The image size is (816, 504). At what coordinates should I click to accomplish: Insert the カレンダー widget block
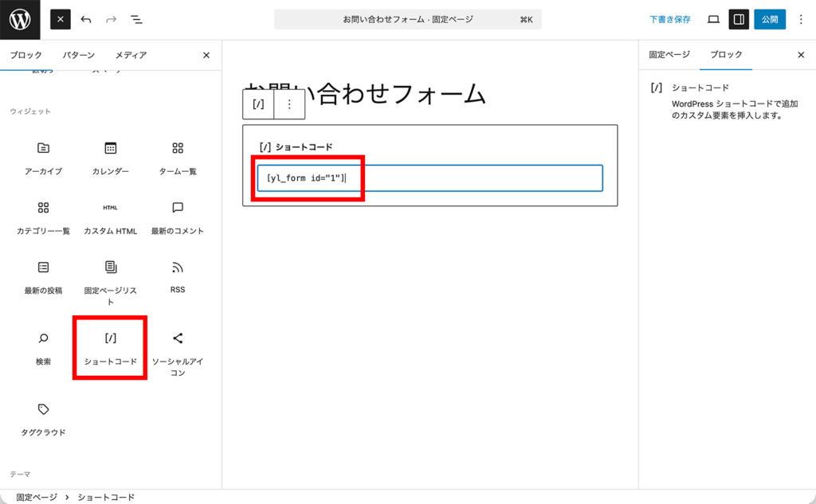(109, 158)
